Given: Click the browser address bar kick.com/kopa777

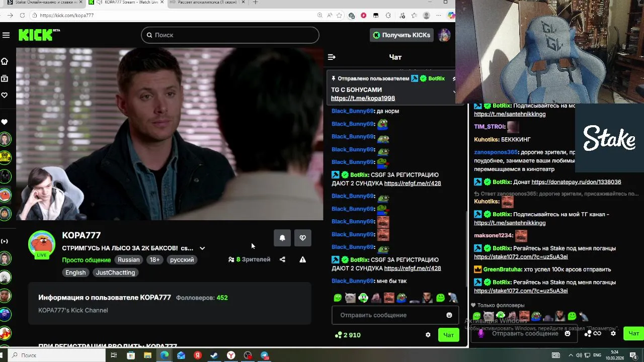Looking at the screenshot, I should (171, 16).
